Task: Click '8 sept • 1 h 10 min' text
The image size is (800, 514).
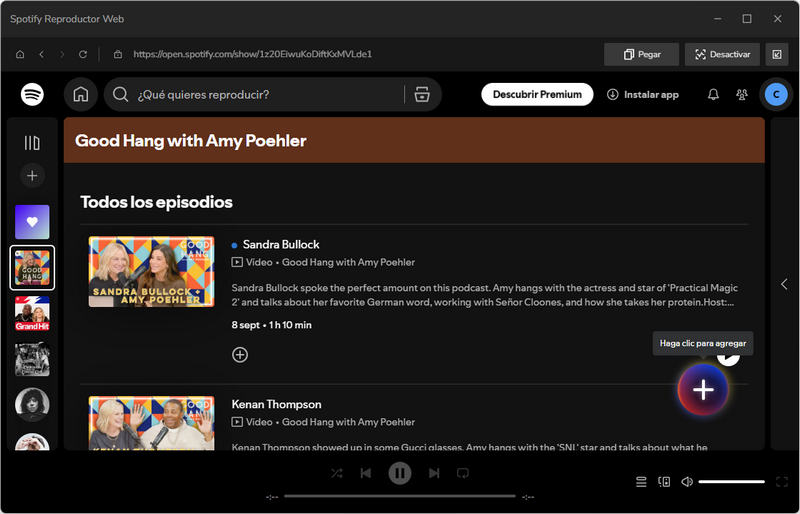Action: (271, 325)
